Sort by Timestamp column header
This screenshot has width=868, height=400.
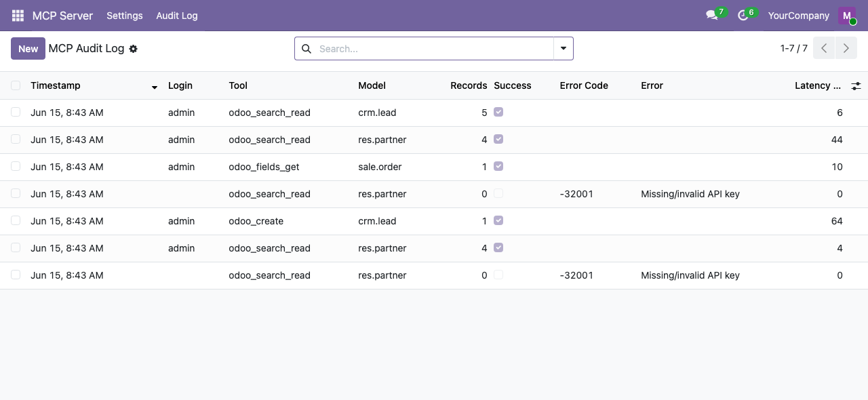point(56,85)
